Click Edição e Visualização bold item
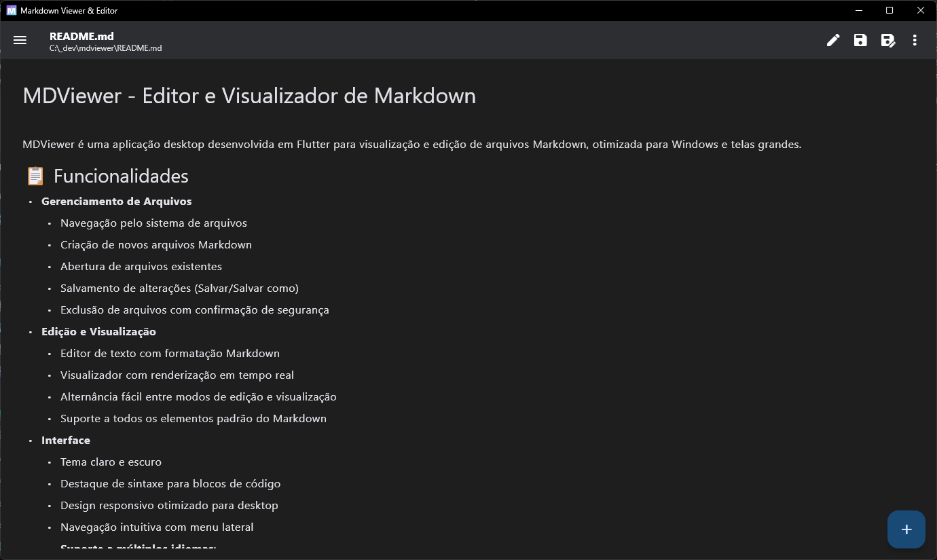The image size is (937, 560). pyautogui.click(x=98, y=332)
